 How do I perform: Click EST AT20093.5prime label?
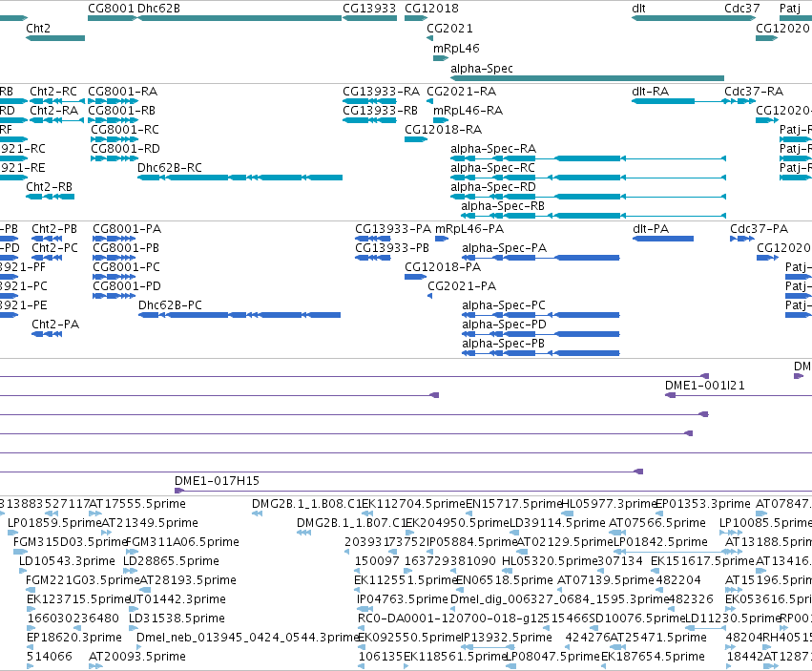[137, 657]
